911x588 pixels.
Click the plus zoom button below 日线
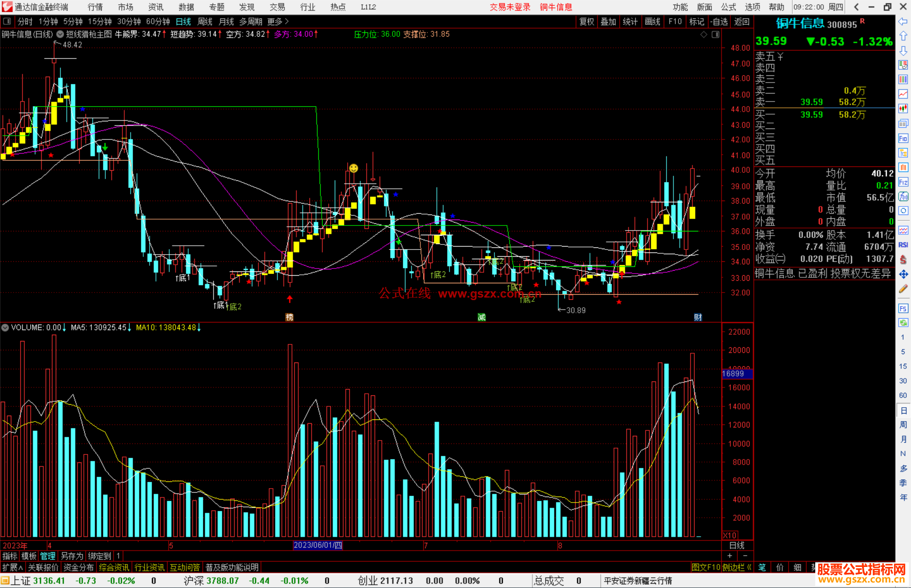[730, 556]
